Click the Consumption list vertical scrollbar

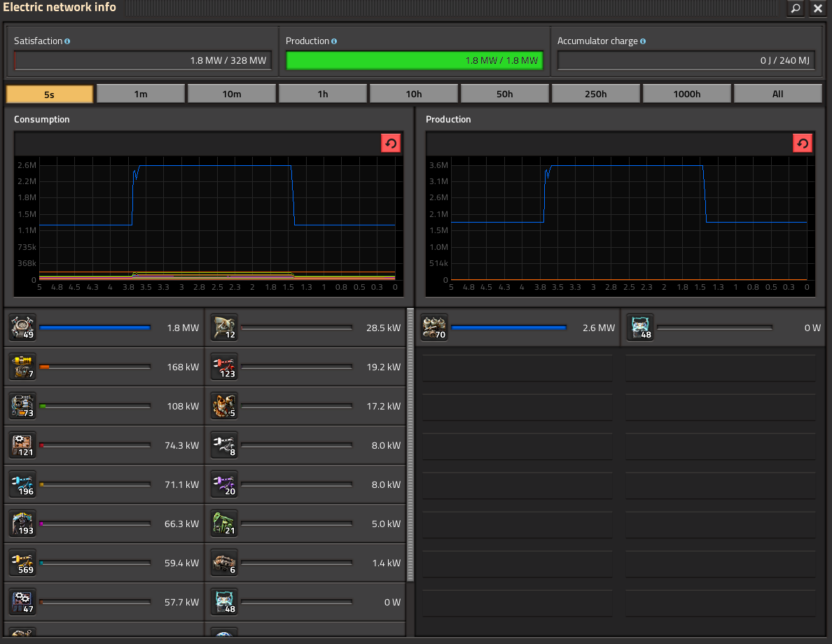coord(410,444)
